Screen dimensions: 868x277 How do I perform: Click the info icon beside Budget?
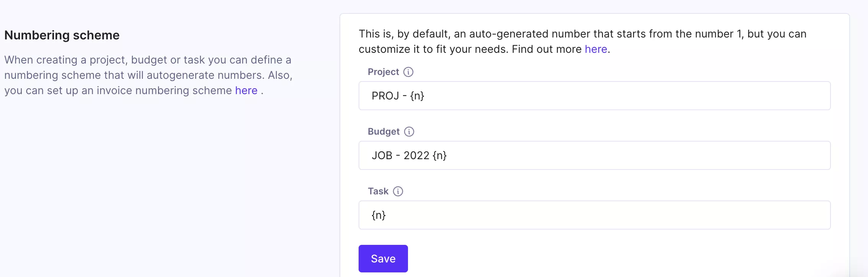click(x=409, y=132)
